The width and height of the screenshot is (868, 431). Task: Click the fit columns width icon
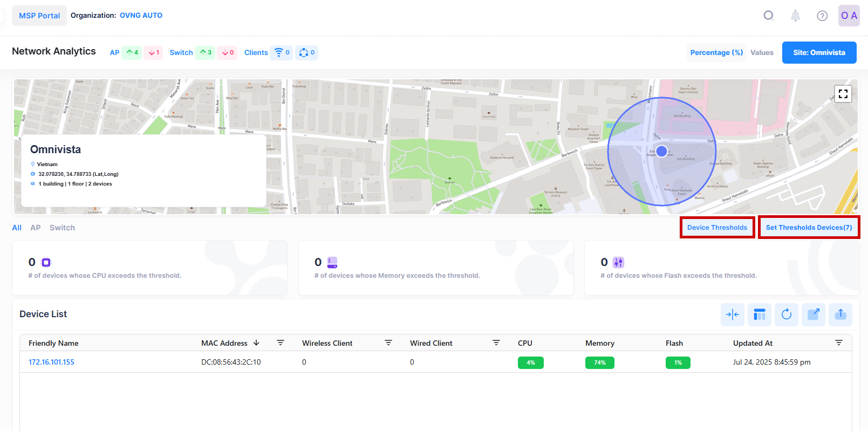point(732,314)
